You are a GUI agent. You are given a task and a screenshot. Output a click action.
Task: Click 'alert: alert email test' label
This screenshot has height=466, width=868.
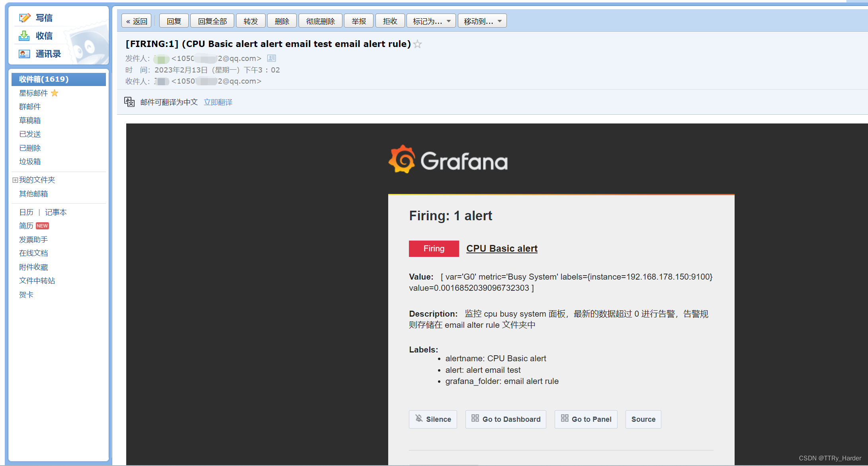483,370
